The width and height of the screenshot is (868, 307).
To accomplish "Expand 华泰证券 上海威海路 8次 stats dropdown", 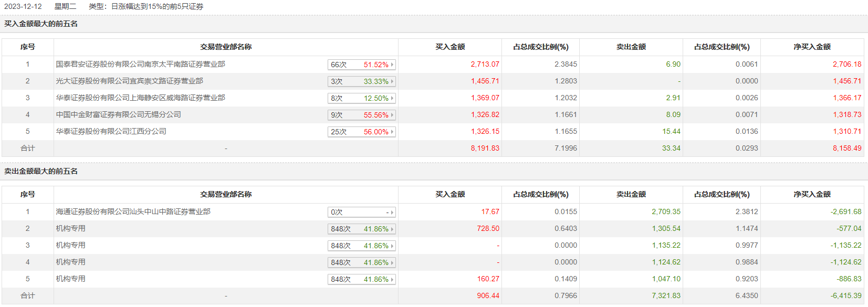I will click(x=361, y=98).
